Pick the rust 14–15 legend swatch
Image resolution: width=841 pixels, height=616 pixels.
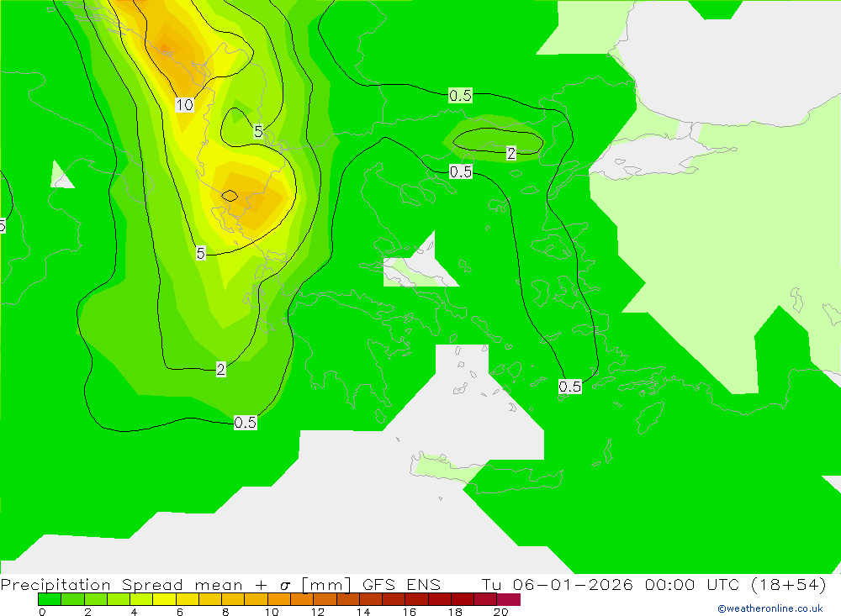pos(371,599)
